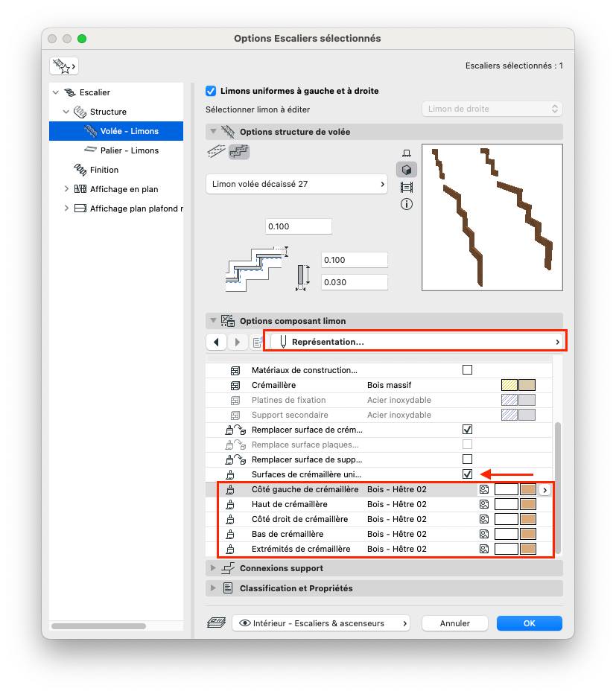Click texture icon in Bas de crémaillère row

484,534
